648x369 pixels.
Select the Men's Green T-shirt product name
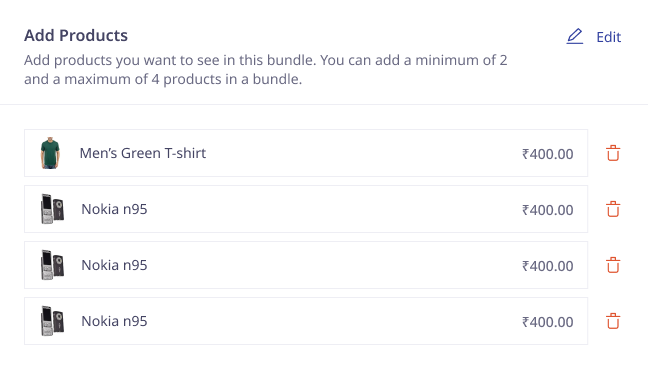143,153
